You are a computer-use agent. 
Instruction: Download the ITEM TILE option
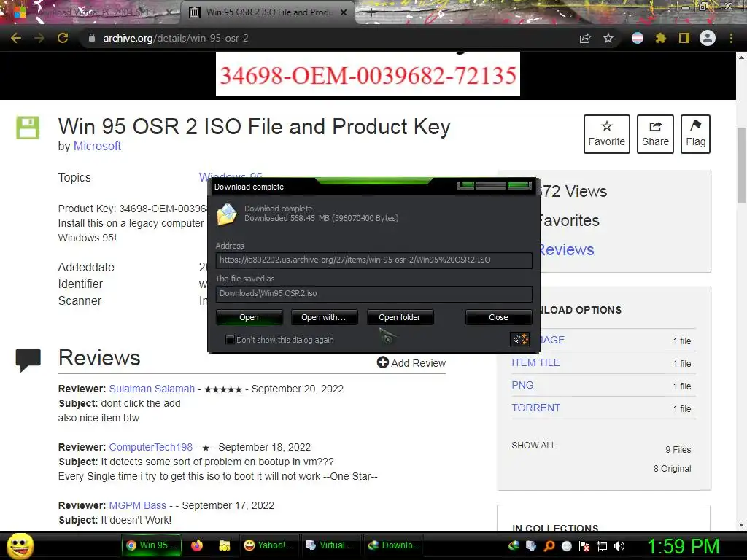pos(535,362)
